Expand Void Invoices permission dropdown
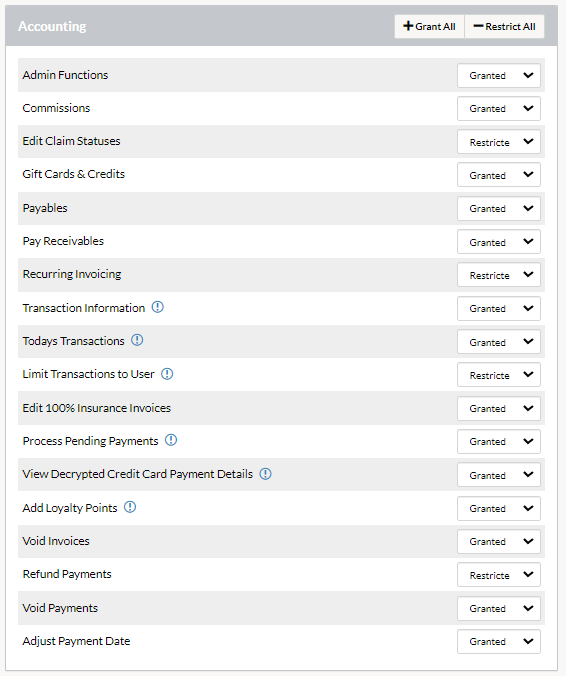Screen dimensions: 566x676 click(499, 541)
